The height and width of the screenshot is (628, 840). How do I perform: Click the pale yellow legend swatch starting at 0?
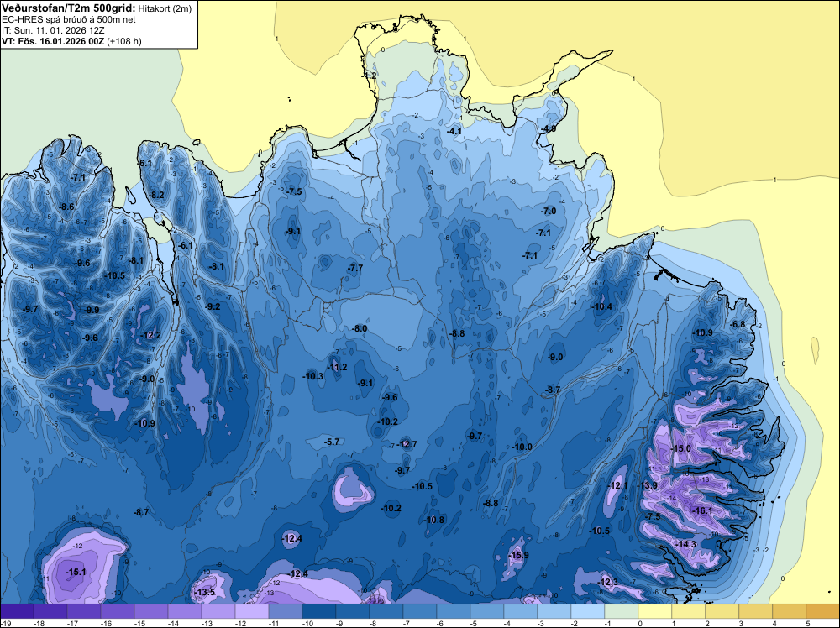[x=655, y=611]
